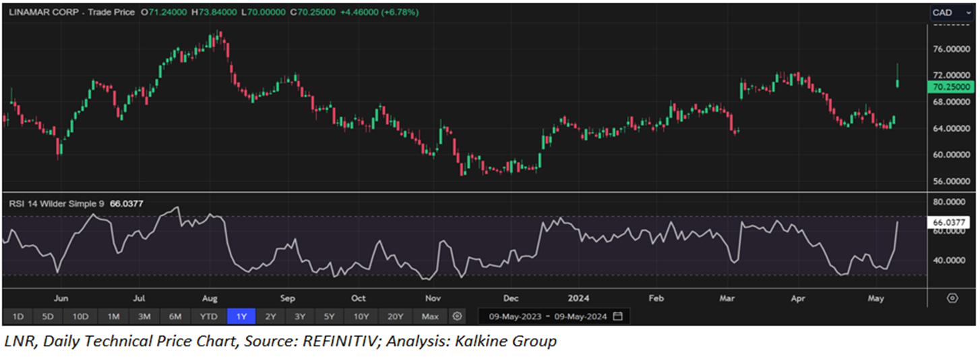Click the Jul month label on time axis

click(x=140, y=298)
